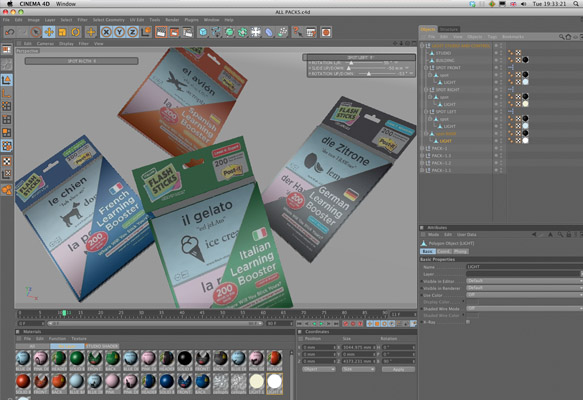
Task: Open the Render Settings icon
Action: [x=188, y=32]
